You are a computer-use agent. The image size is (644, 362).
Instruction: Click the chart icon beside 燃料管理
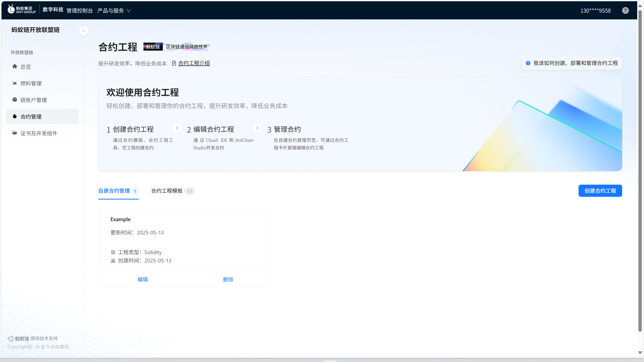[15, 83]
